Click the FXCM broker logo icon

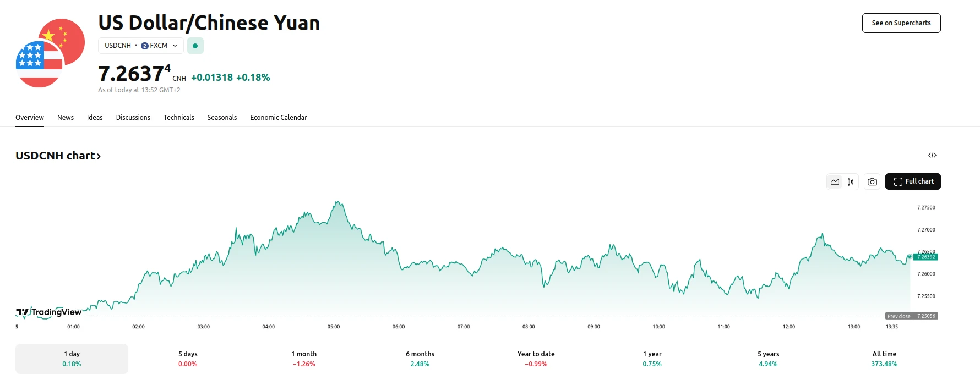coord(145,46)
